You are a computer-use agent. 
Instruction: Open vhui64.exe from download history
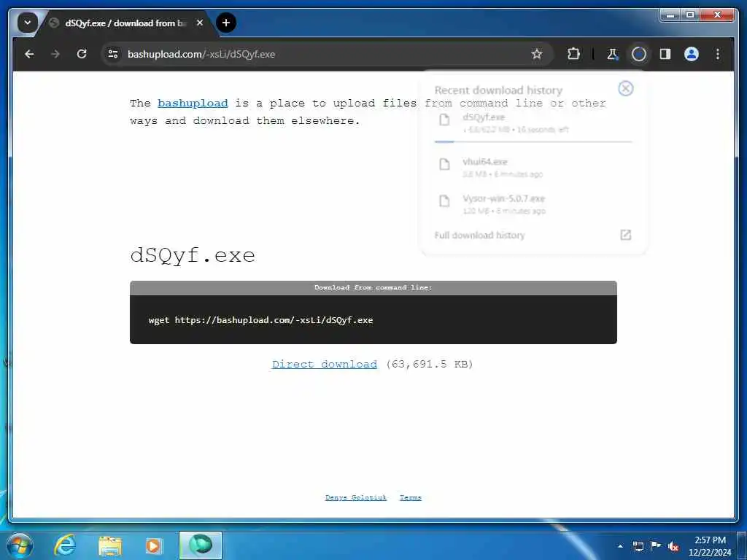(x=533, y=167)
